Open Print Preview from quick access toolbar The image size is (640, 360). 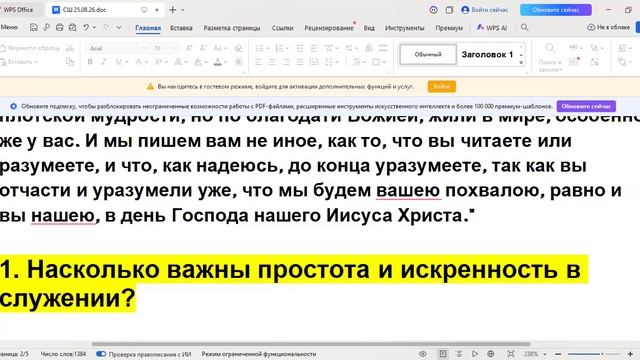pyautogui.click(x=72, y=27)
